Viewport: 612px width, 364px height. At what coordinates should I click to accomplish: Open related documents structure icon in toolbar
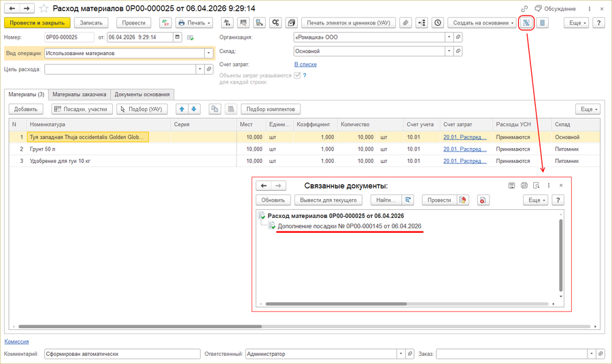526,22
